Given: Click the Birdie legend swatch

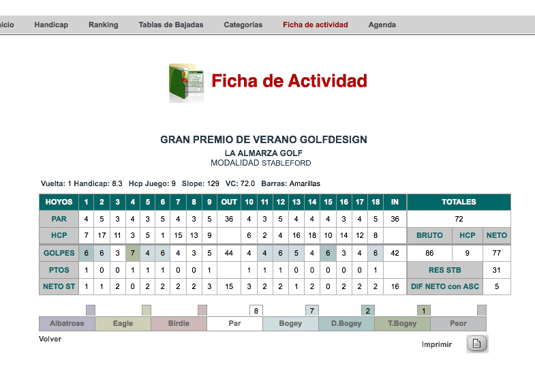Looking at the screenshot, I should 179,323.
